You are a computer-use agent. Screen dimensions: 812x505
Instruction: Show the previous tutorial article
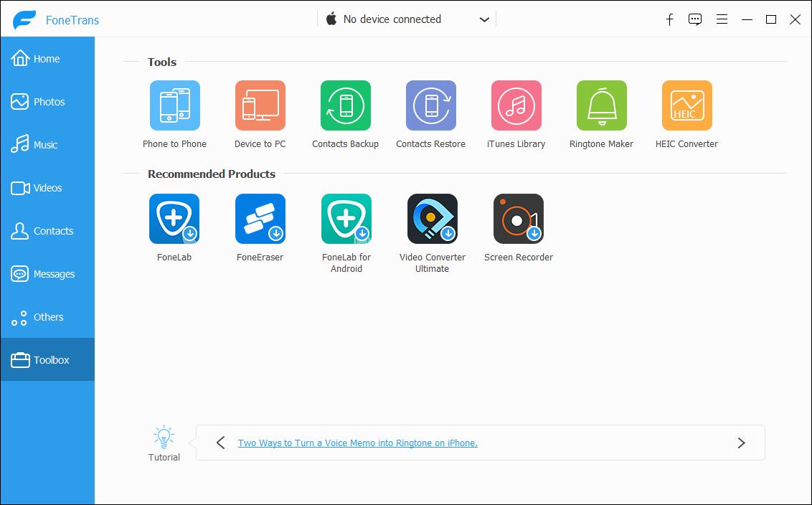tap(221, 443)
